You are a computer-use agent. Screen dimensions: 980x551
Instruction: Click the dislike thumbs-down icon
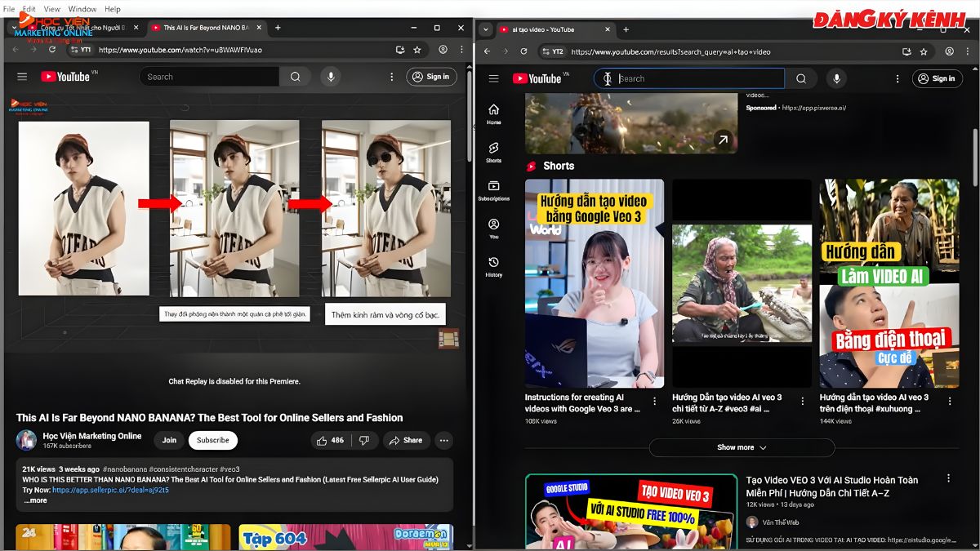365,439
